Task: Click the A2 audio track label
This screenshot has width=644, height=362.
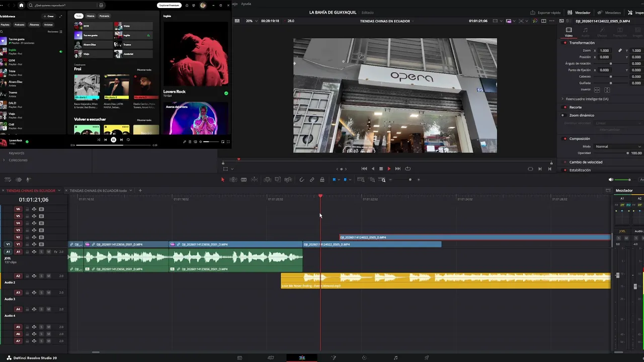Action: tap(18, 276)
